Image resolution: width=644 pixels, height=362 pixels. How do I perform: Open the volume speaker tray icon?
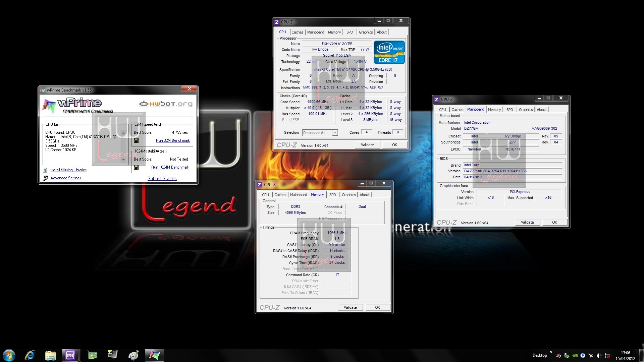(599, 356)
